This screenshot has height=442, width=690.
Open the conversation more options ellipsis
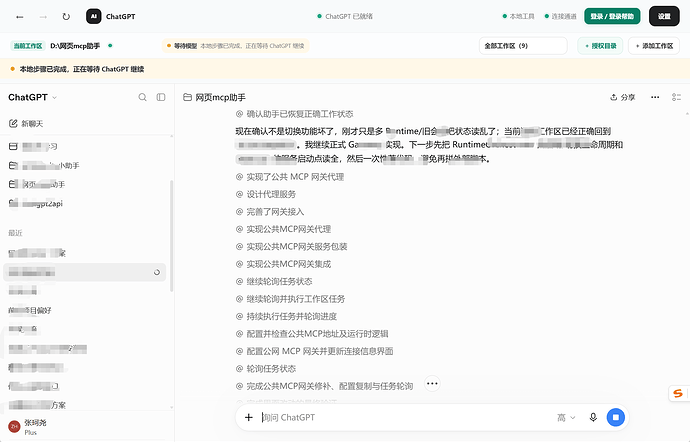(655, 97)
